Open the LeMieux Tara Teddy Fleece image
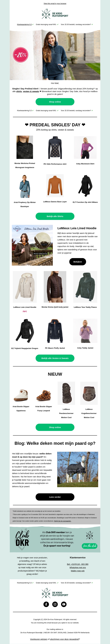 point(85,287)
